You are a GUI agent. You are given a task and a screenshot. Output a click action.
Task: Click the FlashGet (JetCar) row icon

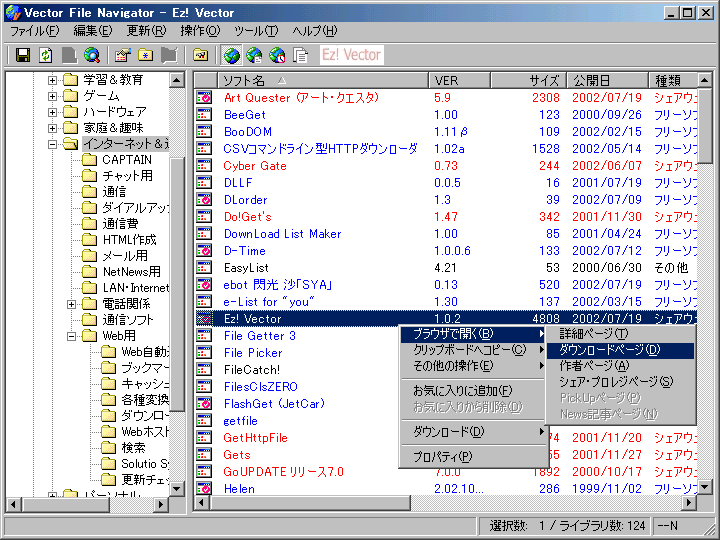pos(204,404)
